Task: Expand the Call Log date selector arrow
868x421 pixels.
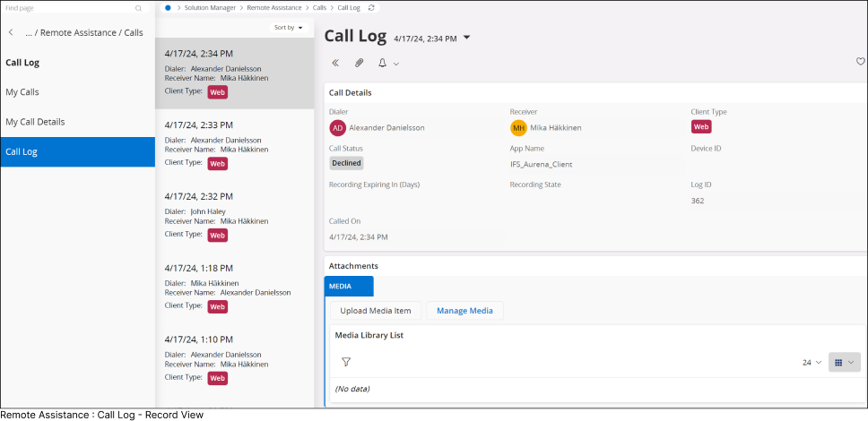Action: (466, 38)
